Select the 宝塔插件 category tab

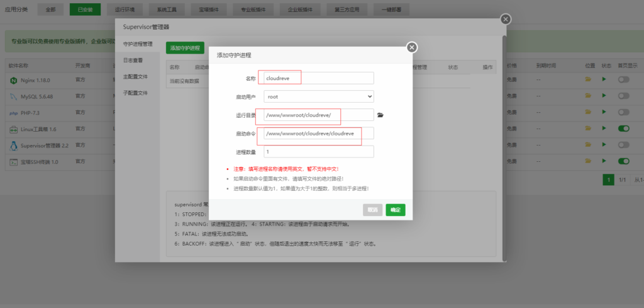[209, 10]
